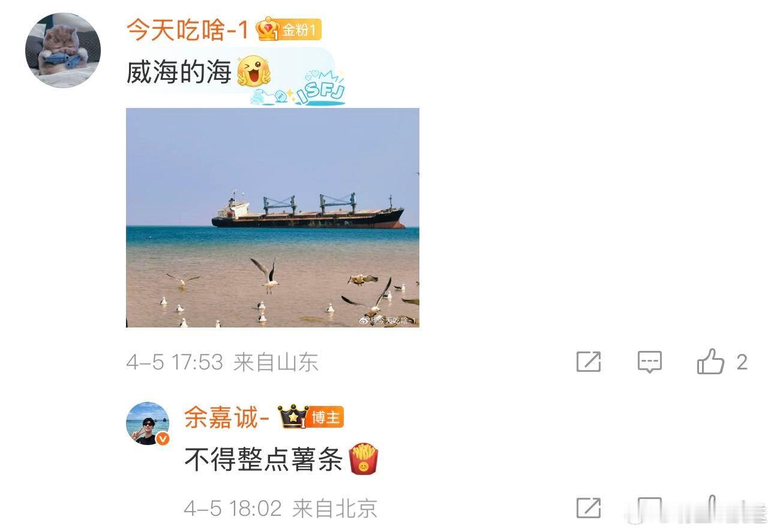The height and width of the screenshot is (532, 774).
Task: Tap the french fries emoji
Action: 364,459
